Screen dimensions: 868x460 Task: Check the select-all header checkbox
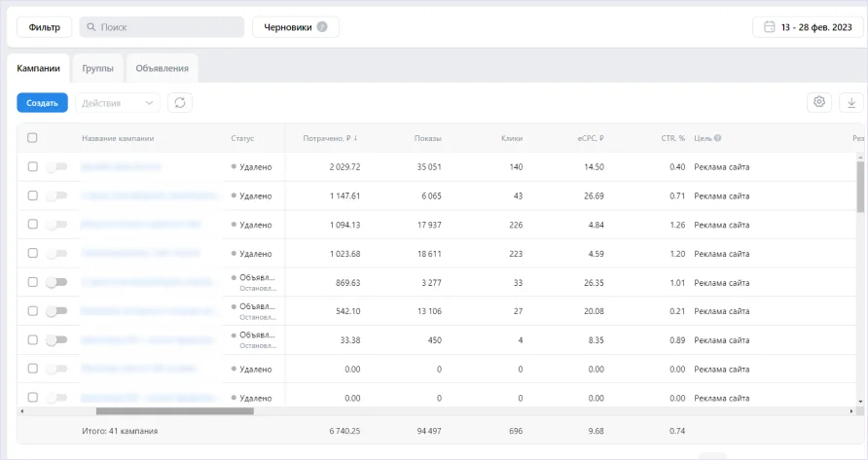[x=33, y=138]
